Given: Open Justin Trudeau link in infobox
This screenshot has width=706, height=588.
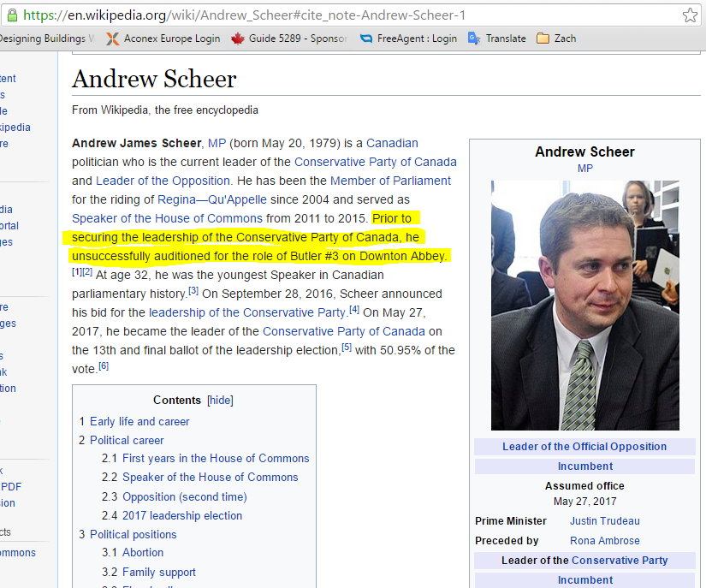Looking at the screenshot, I should click(x=605, y=521).
